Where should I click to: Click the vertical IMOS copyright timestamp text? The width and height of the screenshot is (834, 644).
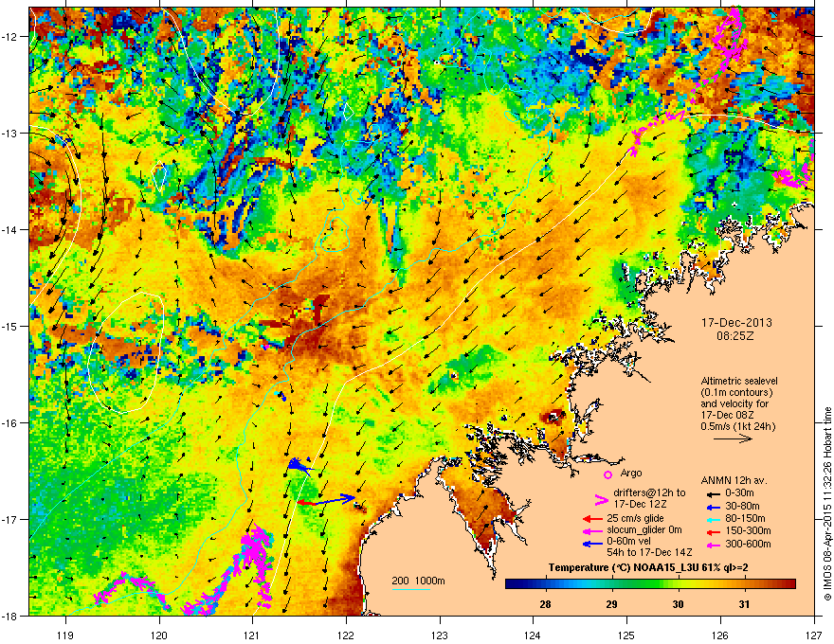827,504
